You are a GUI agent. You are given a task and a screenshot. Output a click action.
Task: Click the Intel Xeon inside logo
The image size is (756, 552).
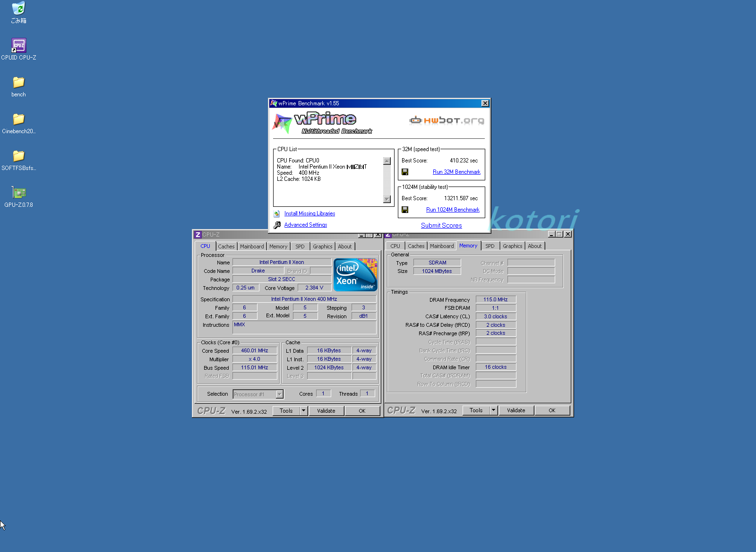355,274
